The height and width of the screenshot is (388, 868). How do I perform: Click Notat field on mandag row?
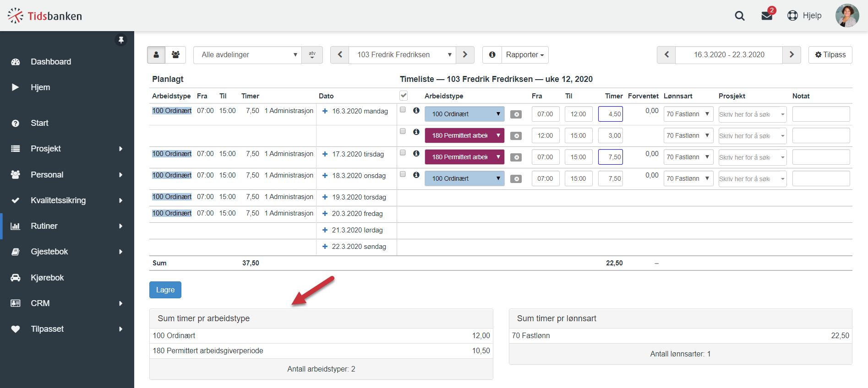point(821,114)
